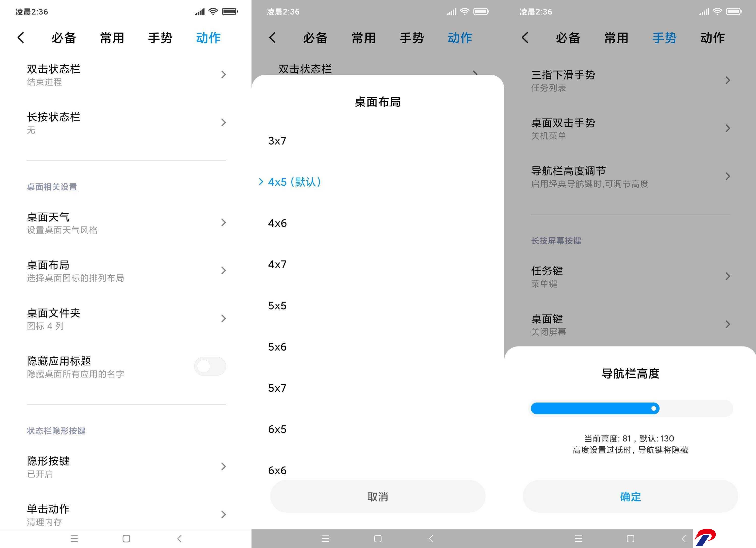Open the 桌面文件夹 图标 4 列 row

[x=126, y=319]
